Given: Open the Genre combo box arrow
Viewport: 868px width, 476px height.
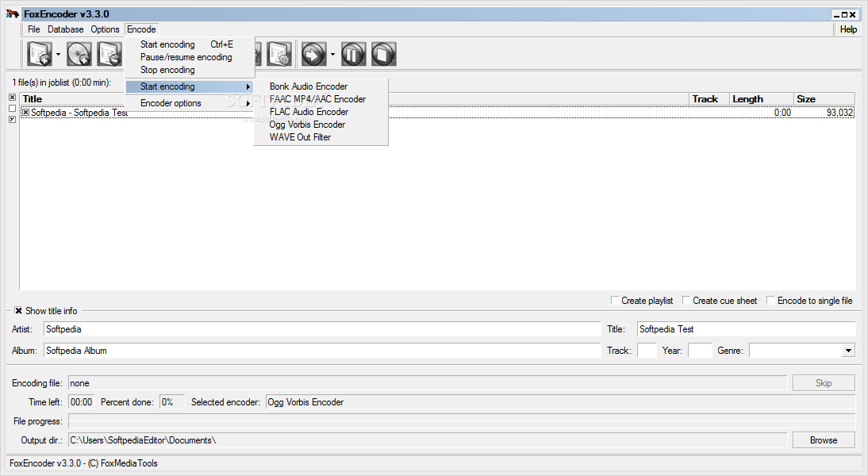Looking at the screenshot, I should tap(848, 351).
